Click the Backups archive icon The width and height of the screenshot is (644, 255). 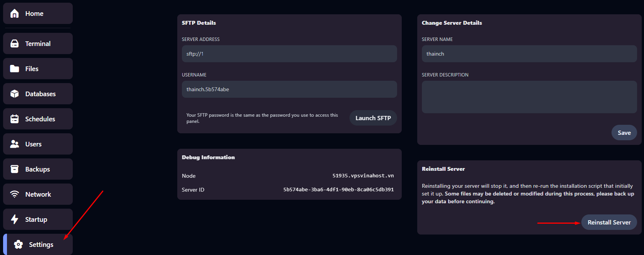pos(15,169)
